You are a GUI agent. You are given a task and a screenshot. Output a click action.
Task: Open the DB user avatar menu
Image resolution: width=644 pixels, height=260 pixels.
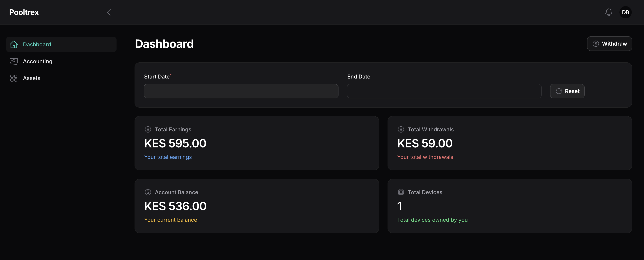tap(625, 12)
